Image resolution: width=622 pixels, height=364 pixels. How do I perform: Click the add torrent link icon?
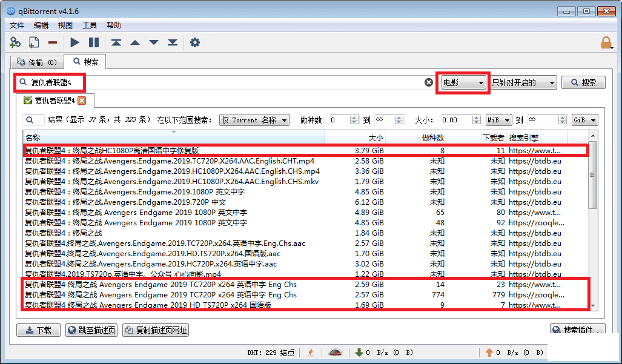coord(15,42)
